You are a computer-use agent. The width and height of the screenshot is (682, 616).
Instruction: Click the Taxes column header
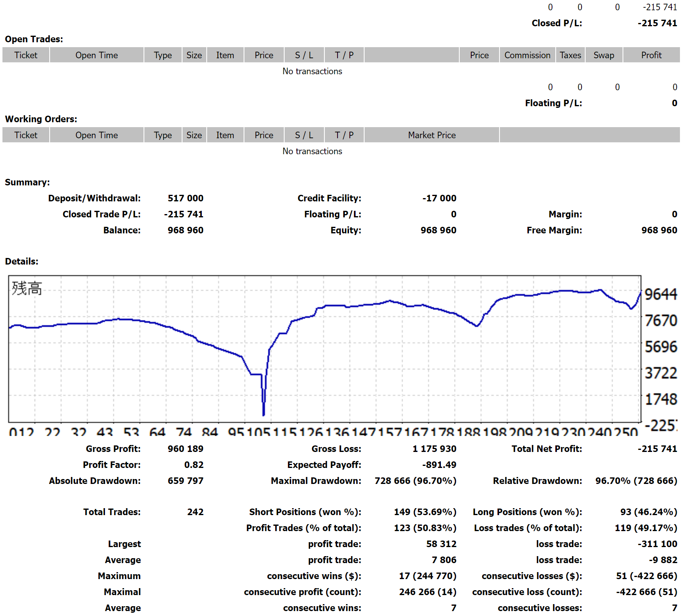click(x=570, y=55)
